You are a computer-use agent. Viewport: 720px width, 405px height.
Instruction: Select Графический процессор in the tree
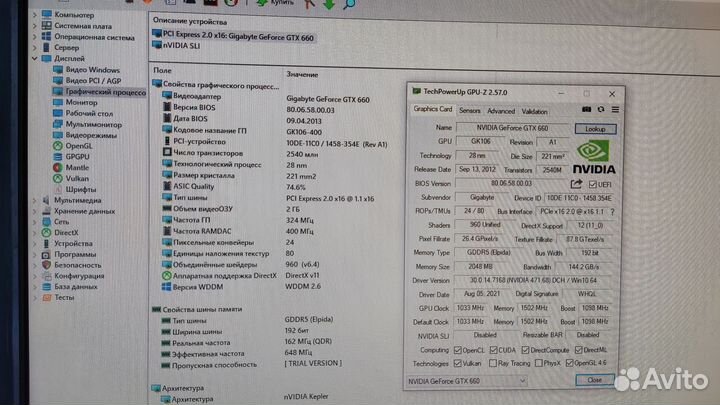(106, 92)
